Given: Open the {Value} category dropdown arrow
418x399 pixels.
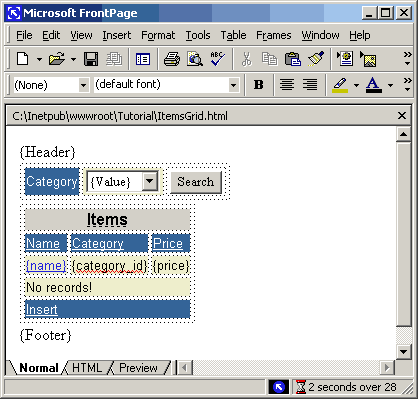Looking at the screenshot, I should click(150, 181).
